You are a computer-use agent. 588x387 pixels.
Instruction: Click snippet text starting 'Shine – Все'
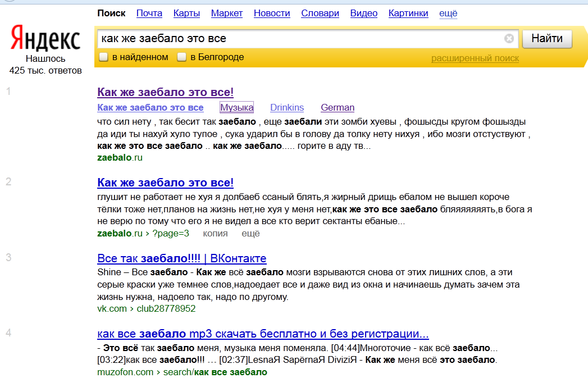click(x=308, y=284)
